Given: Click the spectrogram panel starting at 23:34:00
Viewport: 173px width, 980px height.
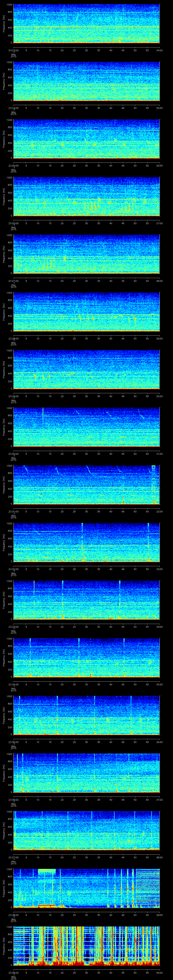Looking at the screenshot, I should pos(86,658).
